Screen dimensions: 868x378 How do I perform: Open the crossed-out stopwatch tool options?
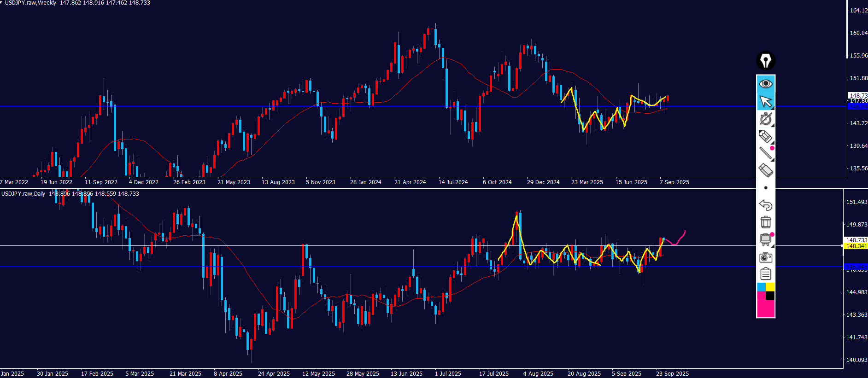click(765, 119)
